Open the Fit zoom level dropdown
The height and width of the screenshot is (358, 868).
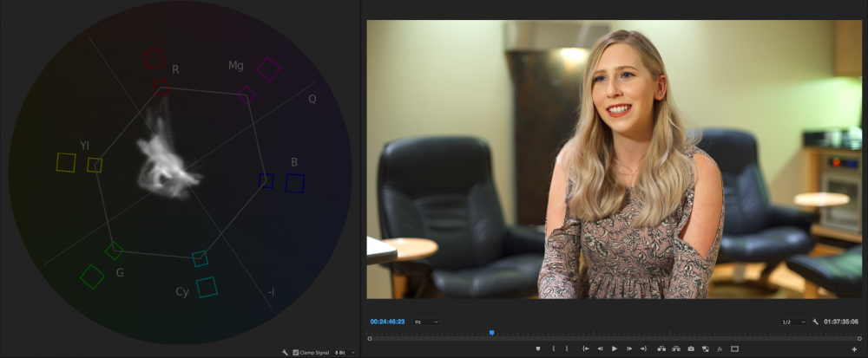[x=426, y=322]
